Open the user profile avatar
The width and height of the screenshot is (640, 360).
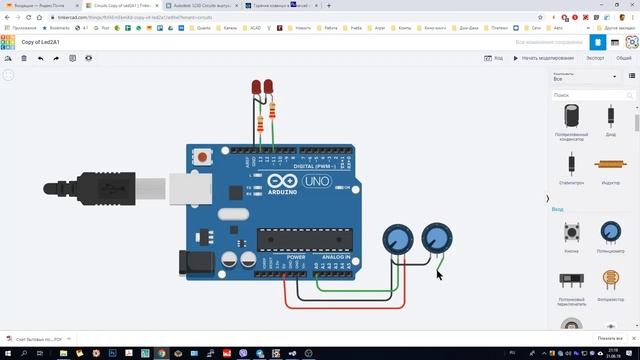click(x=632, y=42)
